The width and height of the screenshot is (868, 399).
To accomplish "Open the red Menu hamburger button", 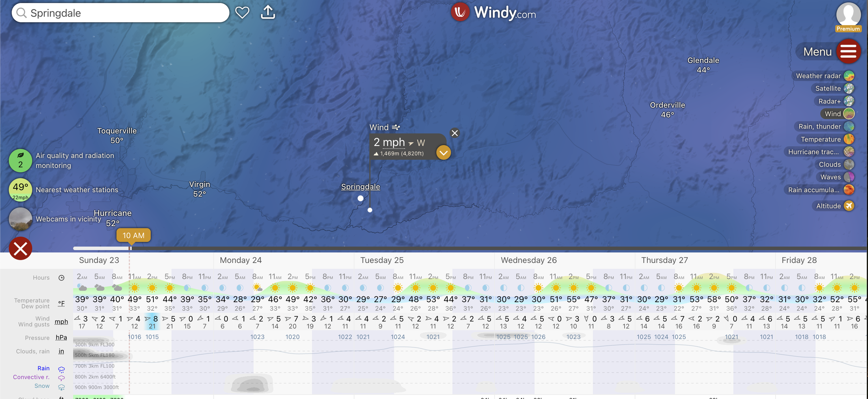I will pyautogui.click(x=848, y=51).
